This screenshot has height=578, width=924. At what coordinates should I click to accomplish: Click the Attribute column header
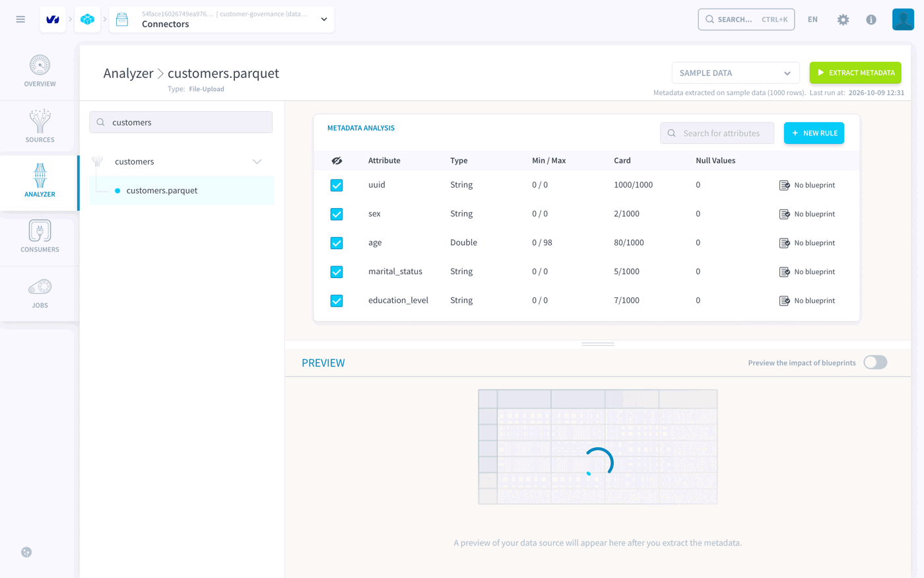(384, 161)
